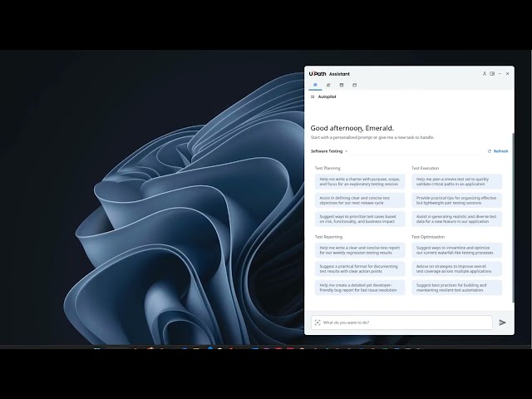Select prompt to streamline waterfall-like testing
The width and height of the screenshot is (532, 399).
[456, 250]
